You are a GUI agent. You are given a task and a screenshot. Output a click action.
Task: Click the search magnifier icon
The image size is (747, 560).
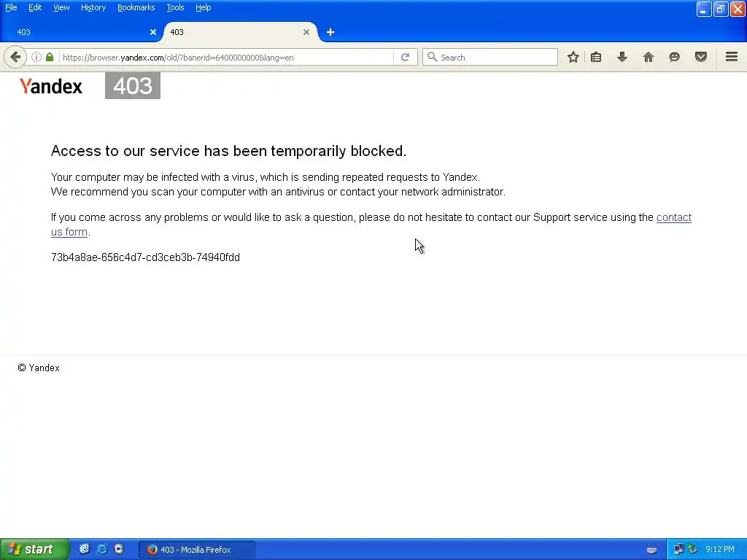(432, 57)
